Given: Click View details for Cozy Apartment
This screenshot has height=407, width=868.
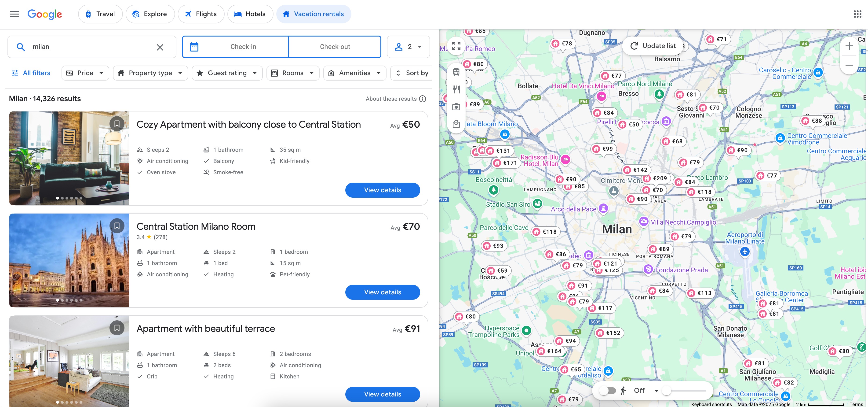Looking at the screenshot, I should (383, 190).
